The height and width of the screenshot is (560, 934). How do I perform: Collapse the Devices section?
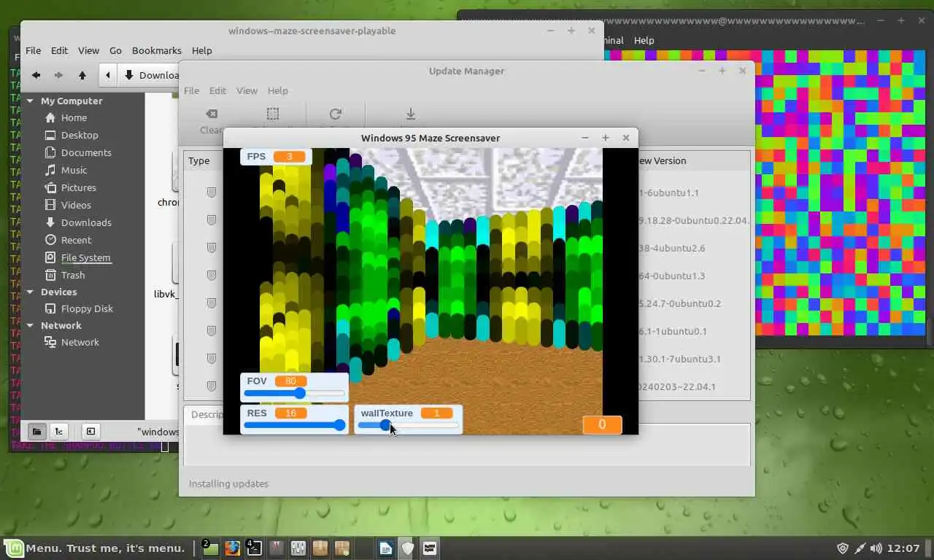tap(30, 292)
